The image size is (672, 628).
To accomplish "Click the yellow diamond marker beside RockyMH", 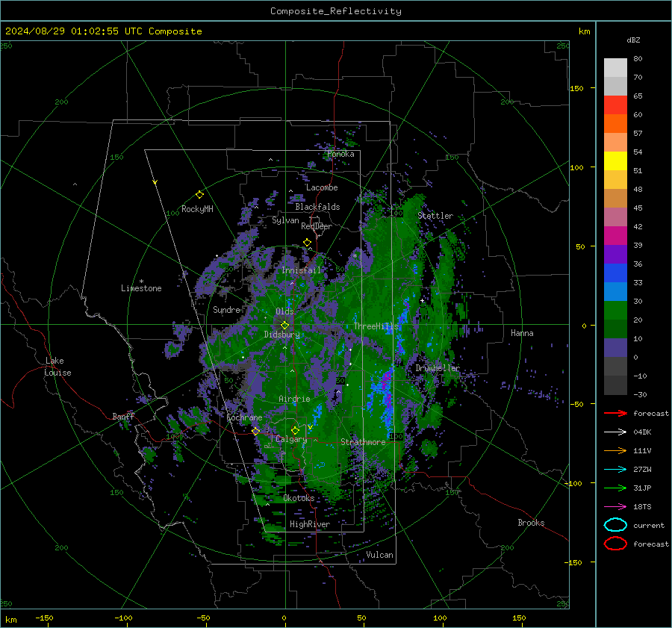I will coord(199,195).
